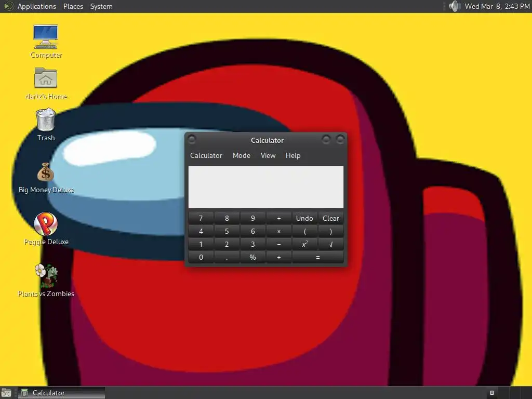Open the Calculator menu in calculator window
Viewport: 532px width, 399px height.
point(206,155)
